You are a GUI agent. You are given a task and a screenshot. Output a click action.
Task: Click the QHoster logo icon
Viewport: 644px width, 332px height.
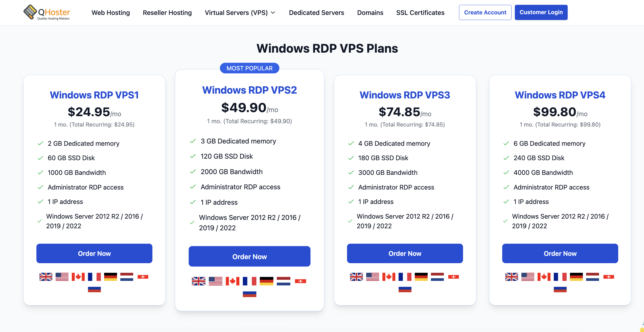[x=30, y=12]
